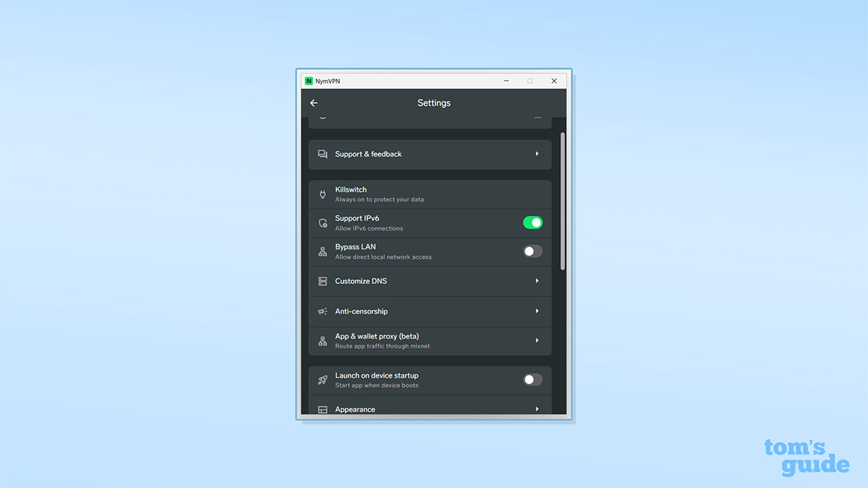This screenshot has height=488, width=868.
Task: Click the Anti-censorship megaphone icon
Action: [323, 312]
